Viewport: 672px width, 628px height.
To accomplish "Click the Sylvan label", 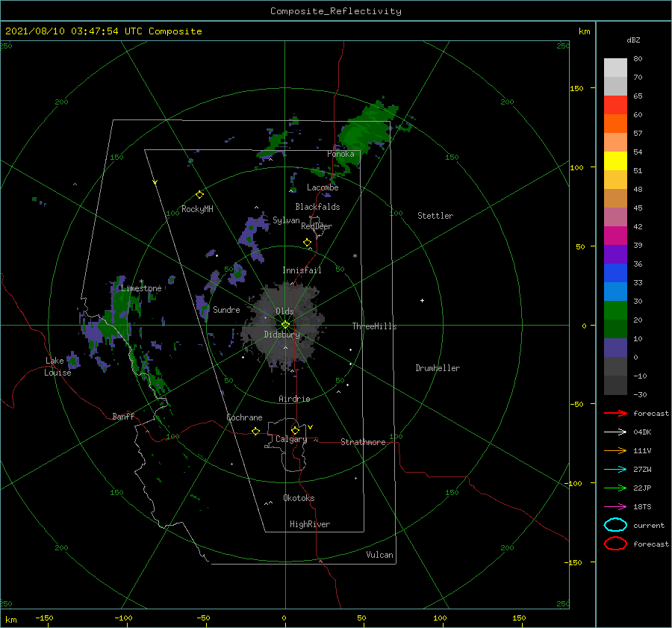I will click(x=286, y=220).
